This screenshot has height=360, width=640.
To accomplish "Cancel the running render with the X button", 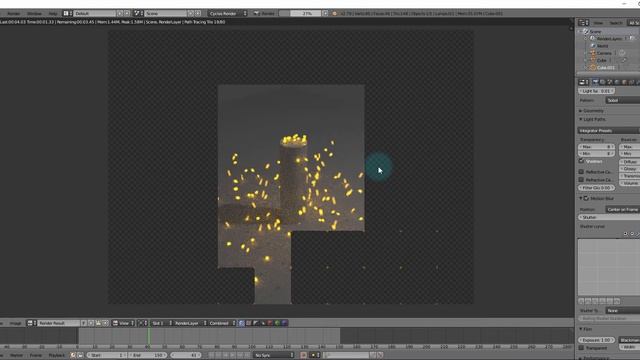I will tap(325, 13).
